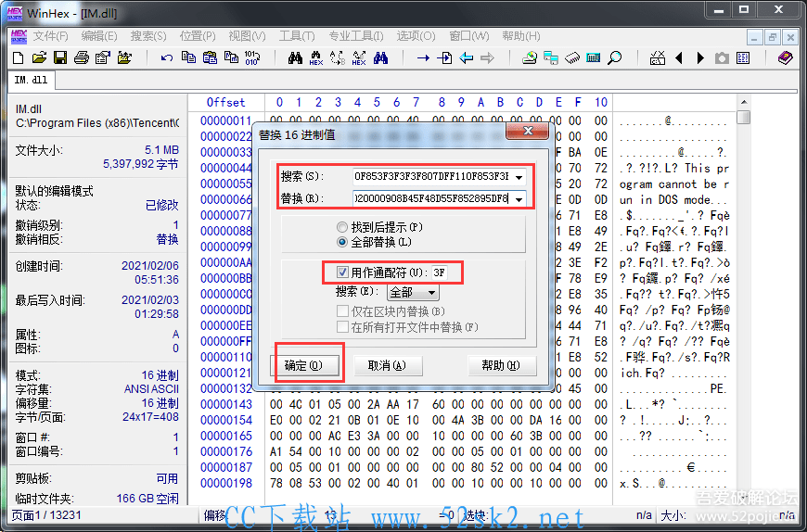Click the Analyze magnifier icon

[x=614, y=57]
